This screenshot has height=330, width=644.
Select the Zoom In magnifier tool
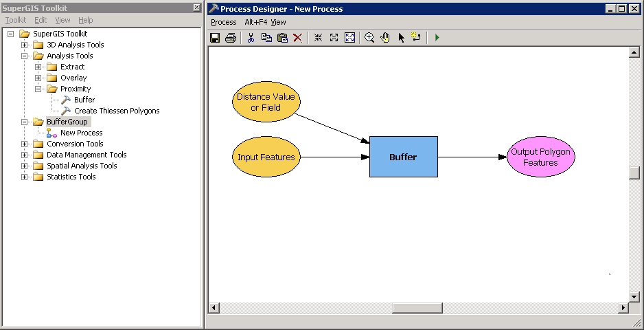(369, 38)
